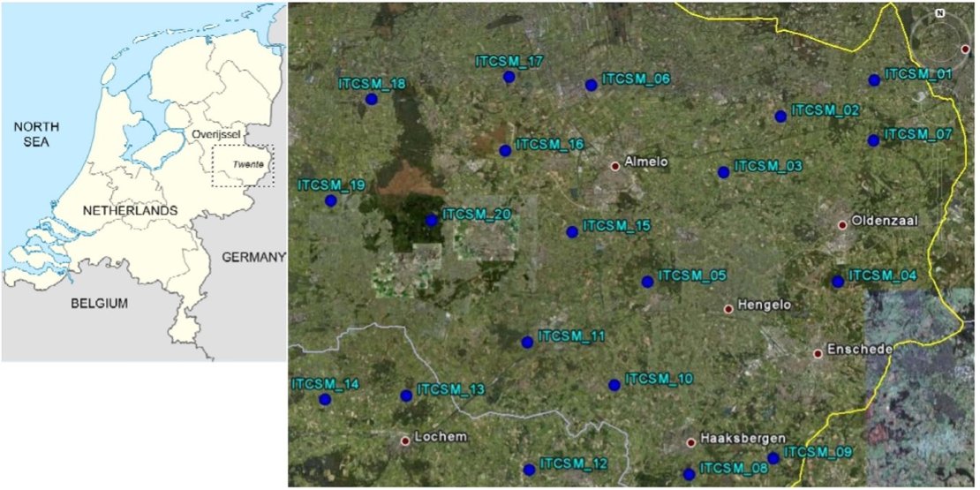Click the ITCSM_20 station marker

coord(431,220)
